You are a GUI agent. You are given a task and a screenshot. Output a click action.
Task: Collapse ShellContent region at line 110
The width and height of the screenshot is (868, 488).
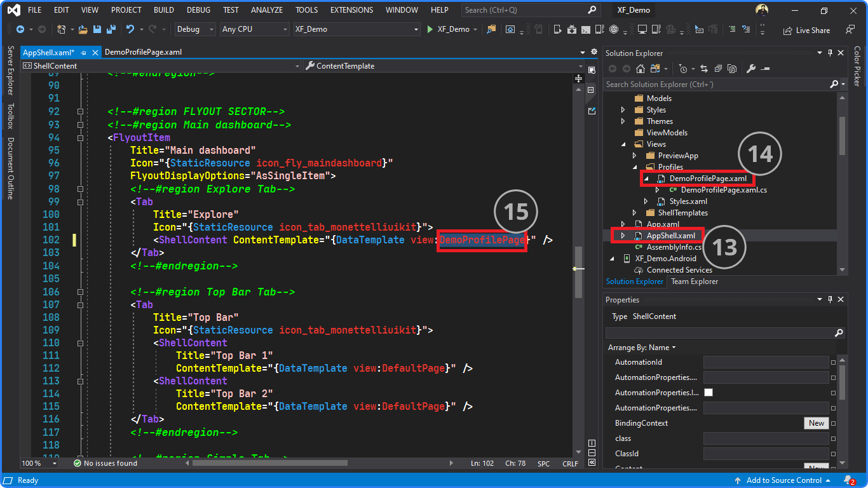coord(80,342)
